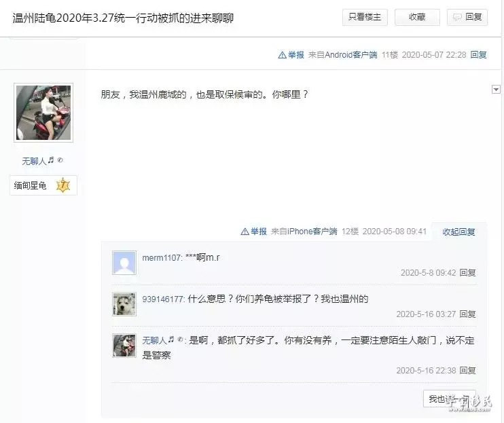The image size is (504, 423).
Task: Click 缅甸星龟 level 7 badge
Action: coord(43,185)
